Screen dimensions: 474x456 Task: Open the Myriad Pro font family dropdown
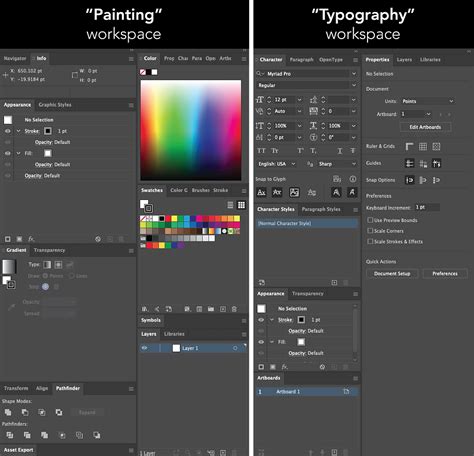click(354, 73)
